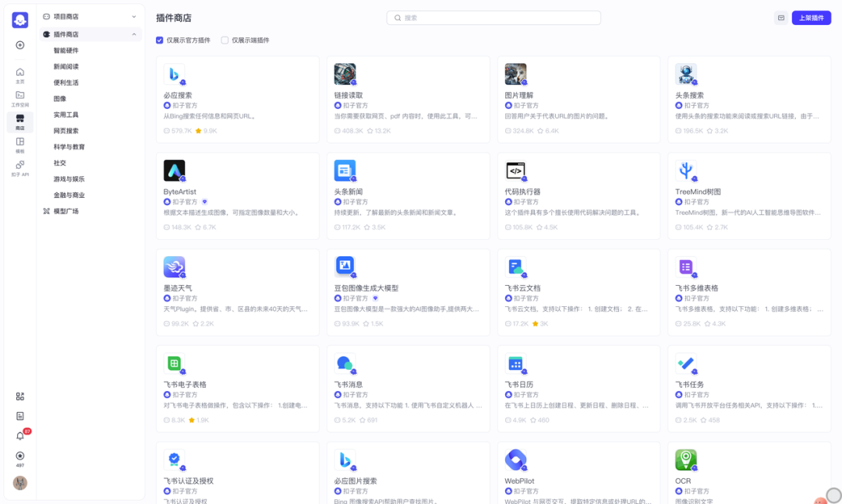Open the user avatar at bottom left

click(19, 483)
